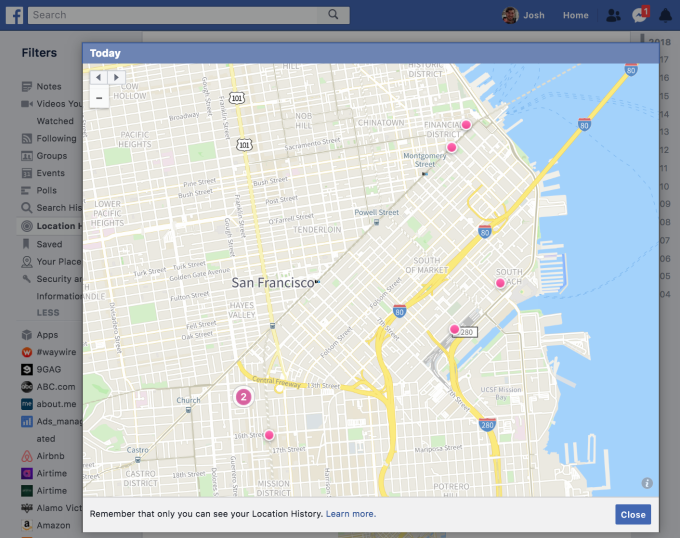Select the cluster marker labeled 2
The height and width of the screenshot is (538, 680).
243,397
